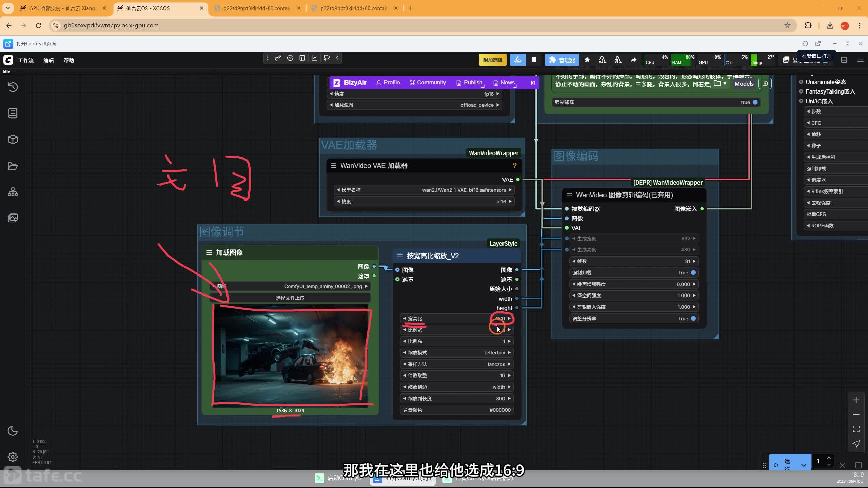This screenshot has height=488, width=868.
Task: Open 采样方法 lanczos selector
Action: (x=457, y=364)
